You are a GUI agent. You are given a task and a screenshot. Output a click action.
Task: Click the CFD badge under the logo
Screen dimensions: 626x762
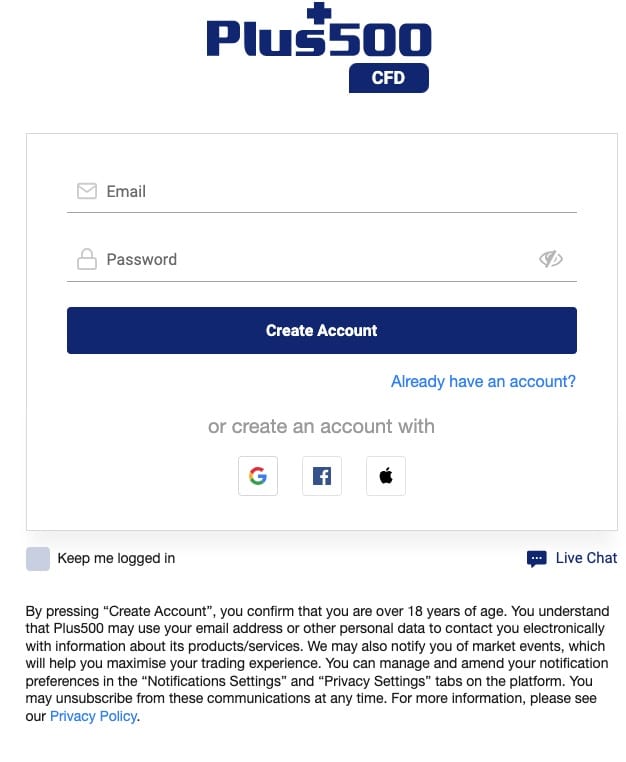click(x=389, y=78)
